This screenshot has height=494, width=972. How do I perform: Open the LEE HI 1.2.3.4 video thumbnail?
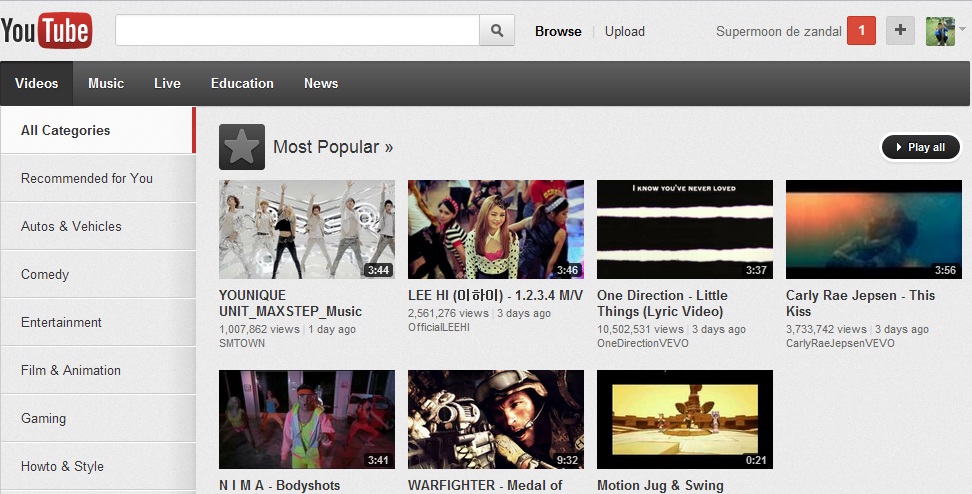click(496, 229)
